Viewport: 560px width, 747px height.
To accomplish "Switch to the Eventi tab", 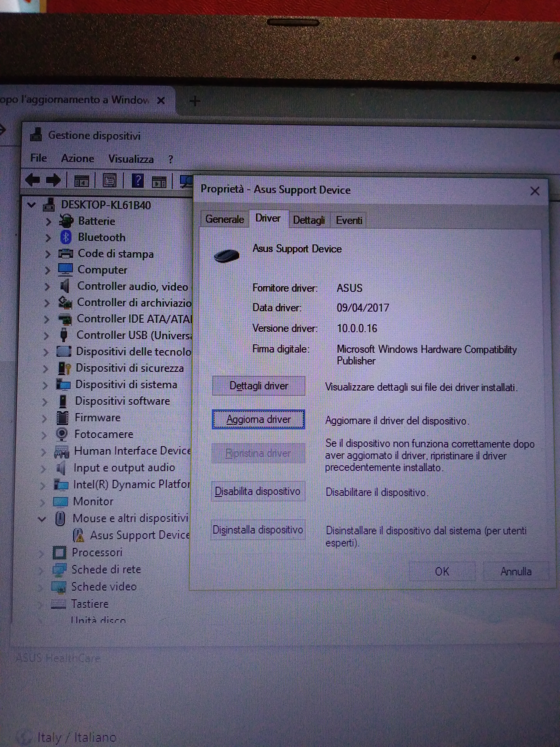I will pos(349,221).
